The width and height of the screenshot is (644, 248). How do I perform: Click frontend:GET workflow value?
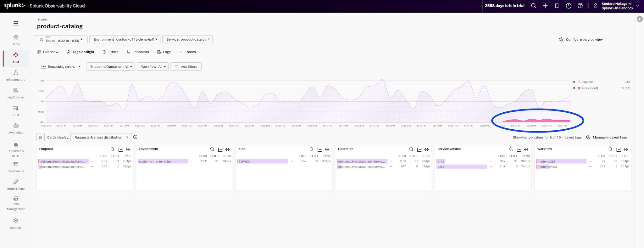546,161
